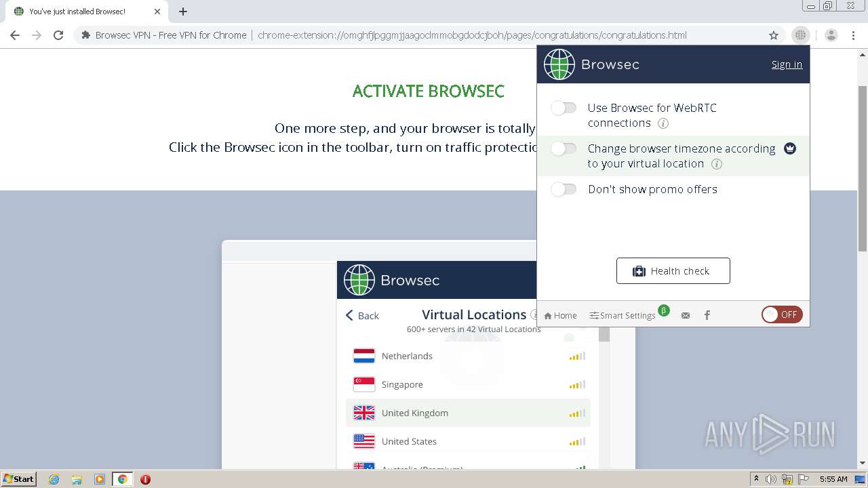Click the Virtual Locations heading

tap(474, 314)
